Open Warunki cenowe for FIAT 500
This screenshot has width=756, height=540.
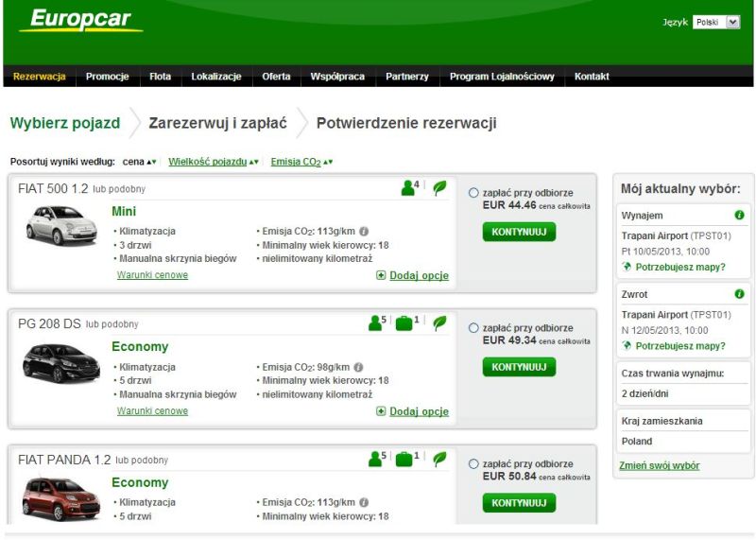(152, 275)
